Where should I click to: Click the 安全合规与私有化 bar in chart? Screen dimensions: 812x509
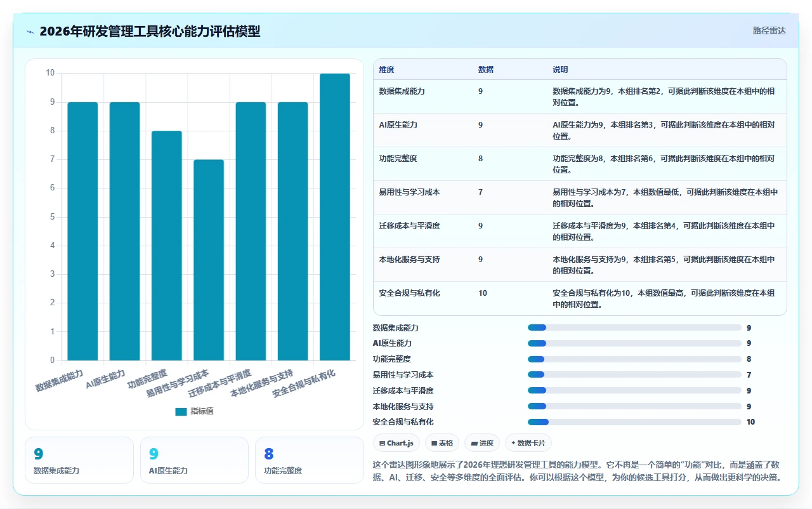[x=335, y=217]
